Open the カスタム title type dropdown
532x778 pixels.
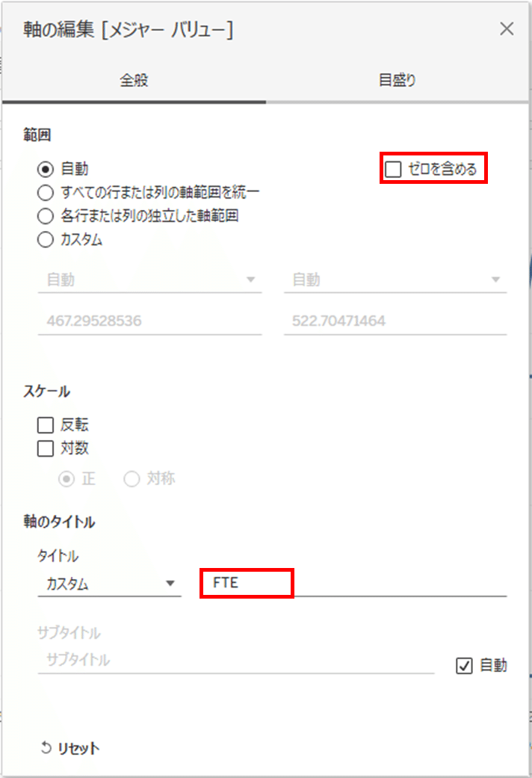pos(110,584)
